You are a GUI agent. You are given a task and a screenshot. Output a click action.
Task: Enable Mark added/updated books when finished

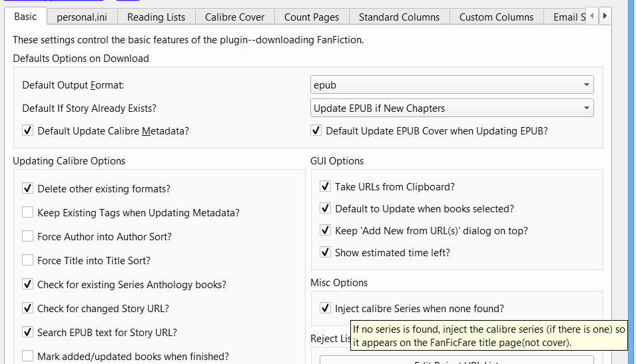[x=28, y=357]
